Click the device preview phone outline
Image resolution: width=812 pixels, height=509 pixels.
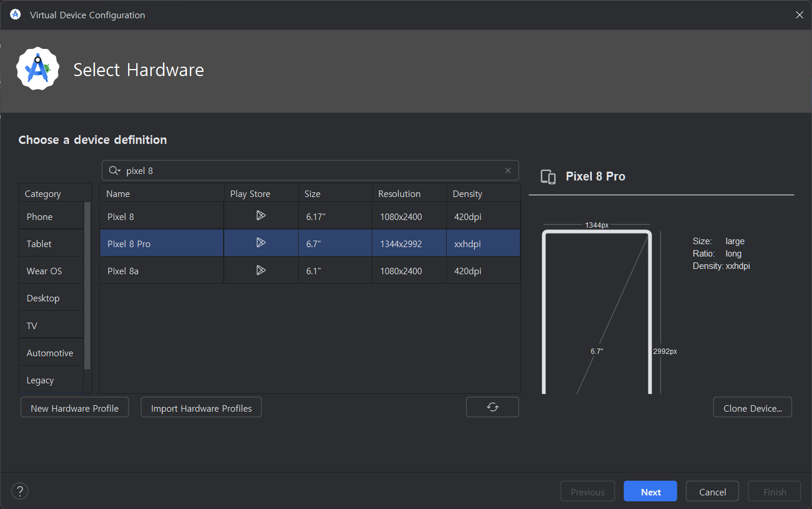pos(597,312)
